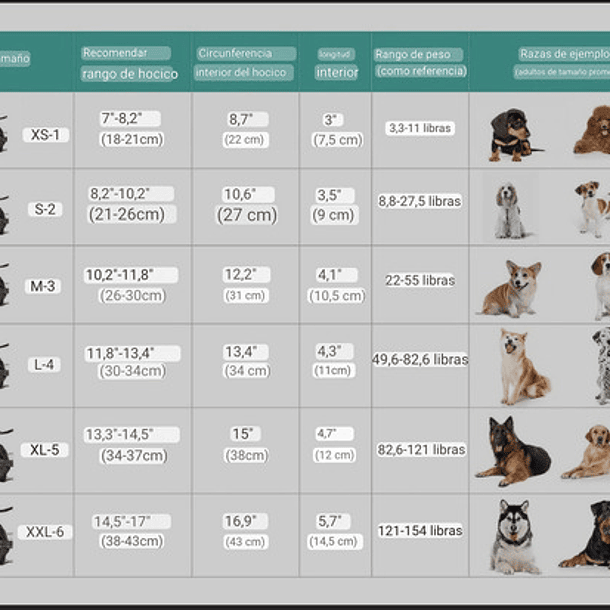
Task: Click the '16,9"' circumference value
Action: tap(240, 521)
